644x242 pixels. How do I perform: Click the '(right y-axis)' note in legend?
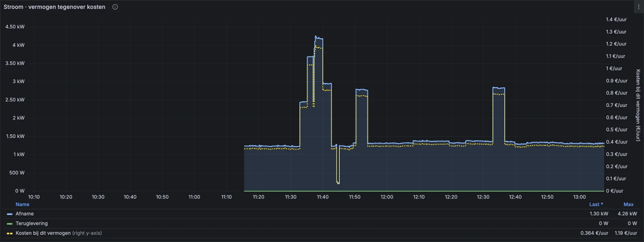click(87, 233)
